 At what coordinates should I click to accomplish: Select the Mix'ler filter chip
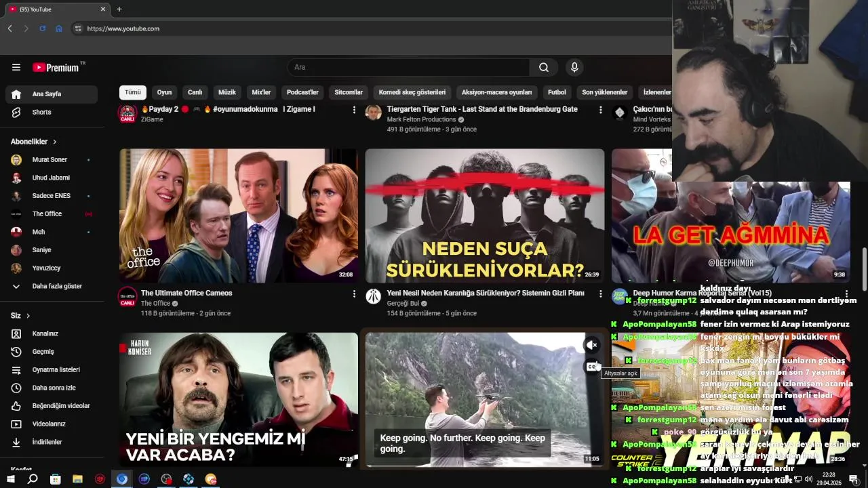pyautogui.click(x=261, y=92)
